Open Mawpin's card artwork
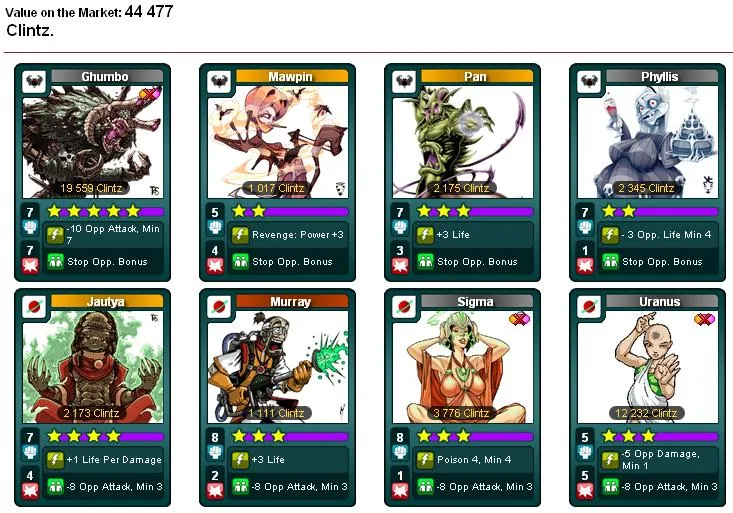 coord(278,142)
